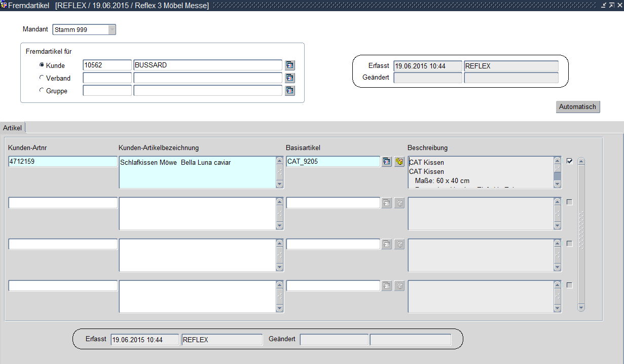Open lookup list for Verband field

pyautogui.click(x=290, y=78)
